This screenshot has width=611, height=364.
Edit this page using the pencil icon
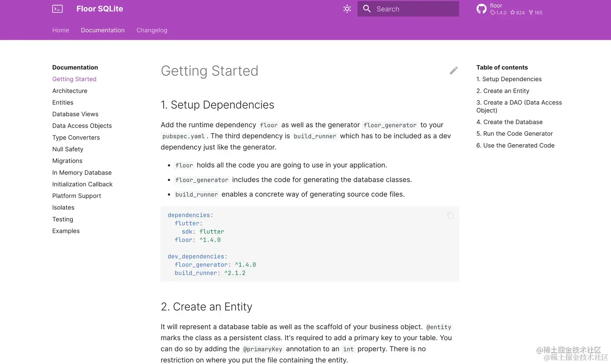point(454,71)
